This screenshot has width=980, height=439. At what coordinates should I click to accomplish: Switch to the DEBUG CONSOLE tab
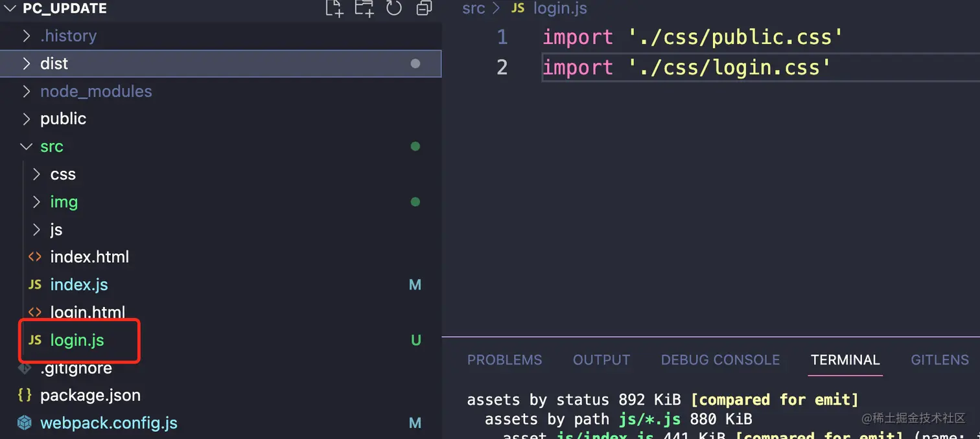coord(720,360)
